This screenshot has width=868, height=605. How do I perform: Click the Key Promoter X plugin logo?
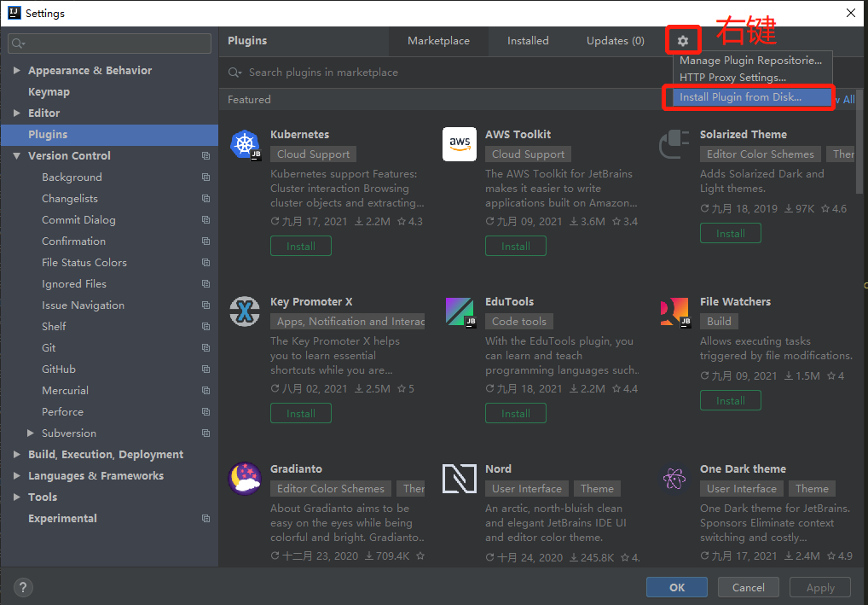coord(245,311)
